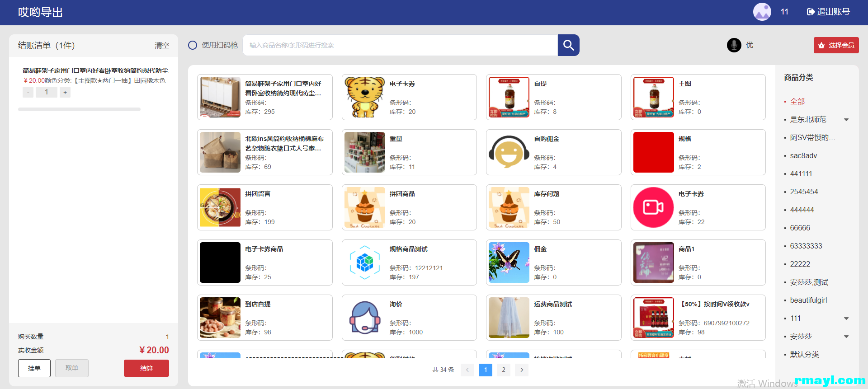Click the 哎哟导出 app title
Screen dimensions: 868x389
(40, 12)
